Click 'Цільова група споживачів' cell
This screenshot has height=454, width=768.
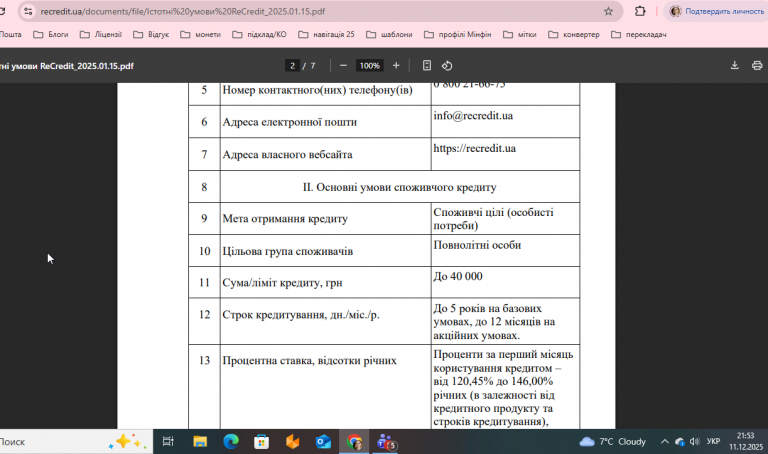point(326,251)
